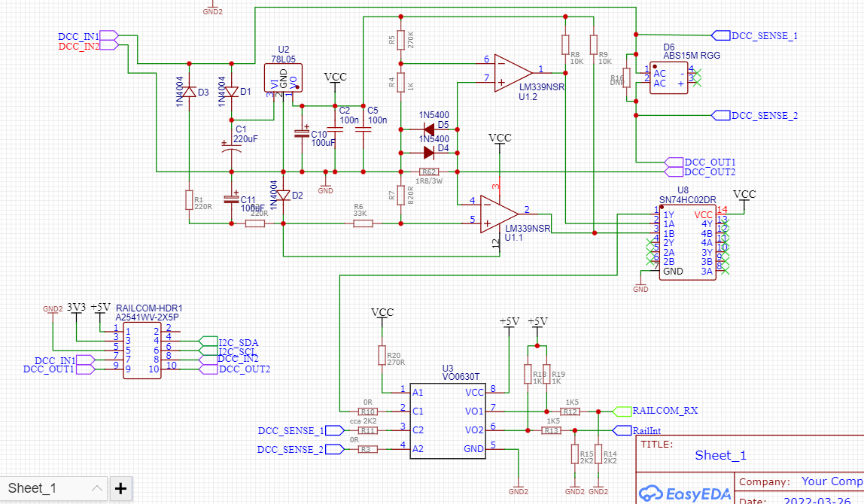Select resistor R12 1K5

570,411
